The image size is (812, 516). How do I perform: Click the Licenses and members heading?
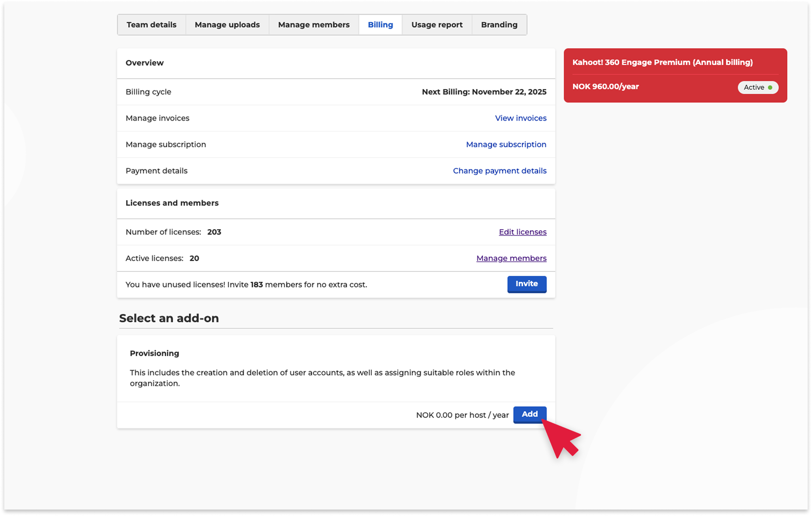click(x=172, y=203)
